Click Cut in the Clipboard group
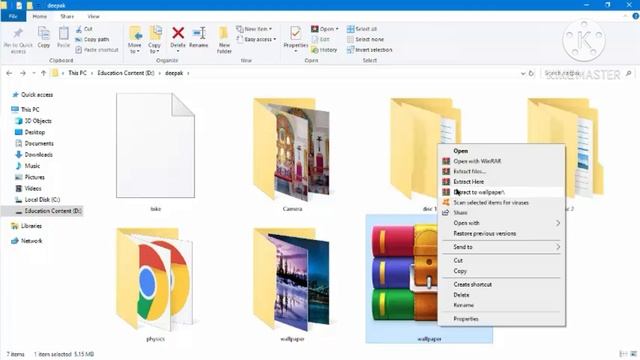640x360 pixels. [84, 29]
